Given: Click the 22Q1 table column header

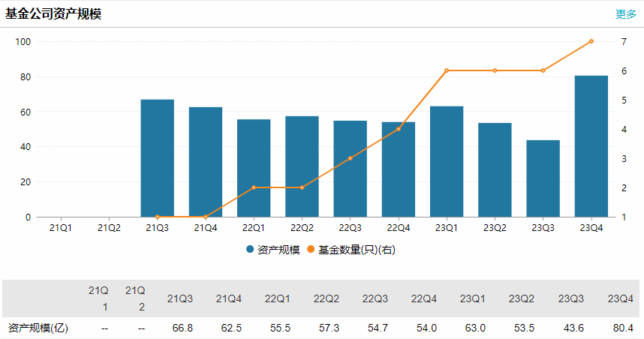Looking at the screenshot, I should [277, 298].
